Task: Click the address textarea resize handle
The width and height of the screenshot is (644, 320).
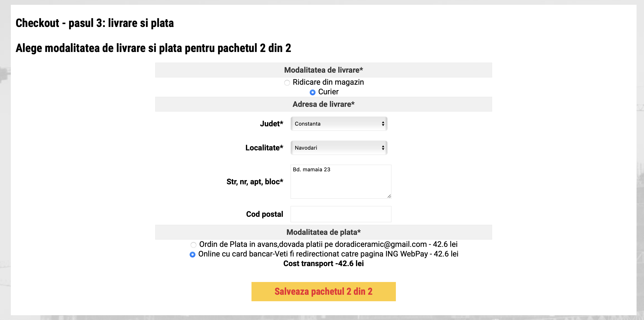Action: (389, 196)
